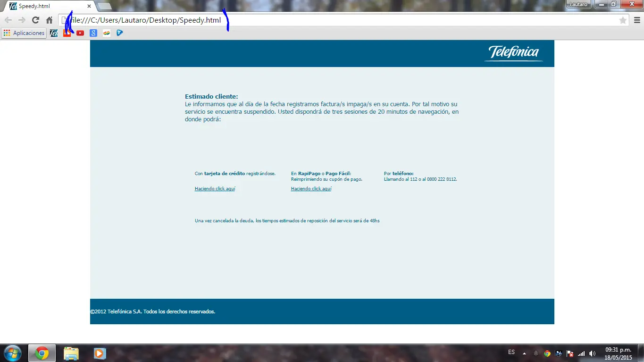Open the Aplicaciones bookmarks shortcut

point(24,33)
